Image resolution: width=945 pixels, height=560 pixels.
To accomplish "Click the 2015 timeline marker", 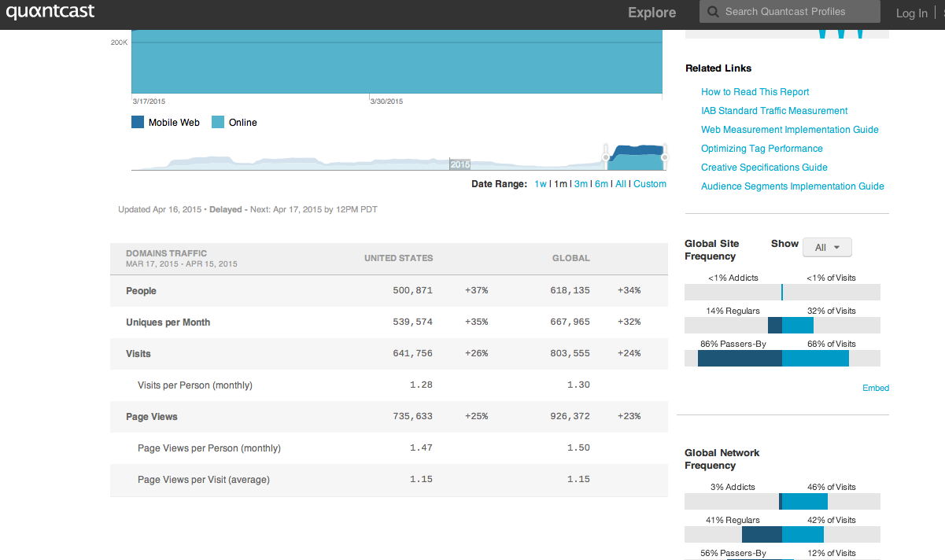I will click(x=460, y=164).
